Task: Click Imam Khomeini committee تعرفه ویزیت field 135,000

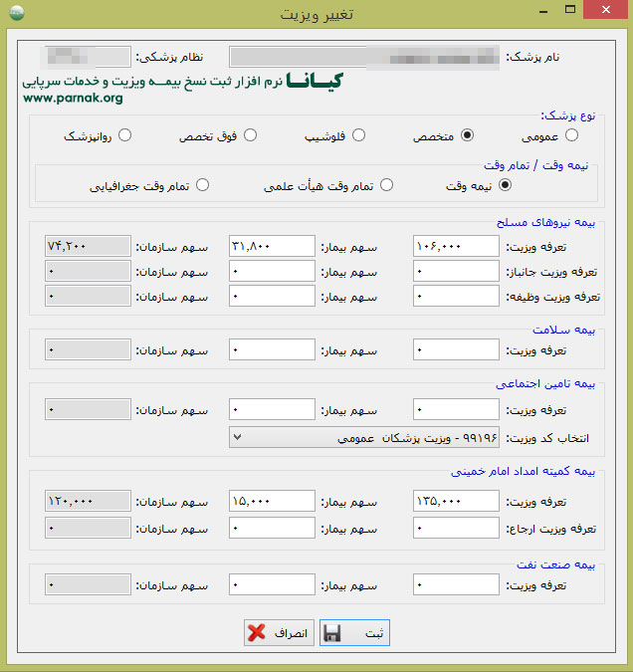Action: 456,502
